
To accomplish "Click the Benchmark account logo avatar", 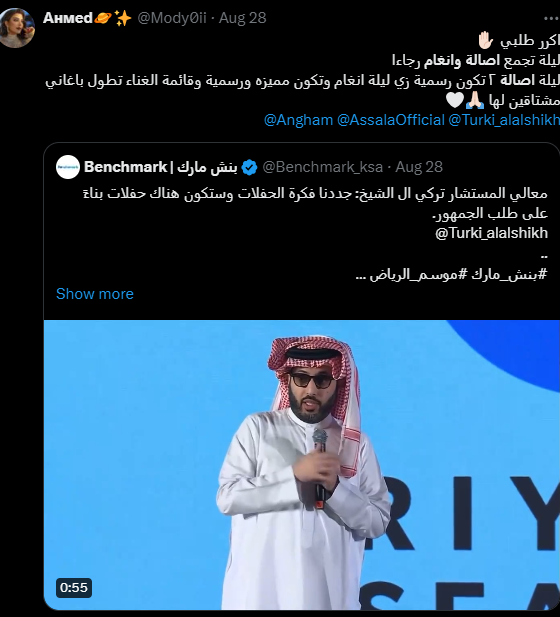I will pyautogui.click(x=68, y=167).
